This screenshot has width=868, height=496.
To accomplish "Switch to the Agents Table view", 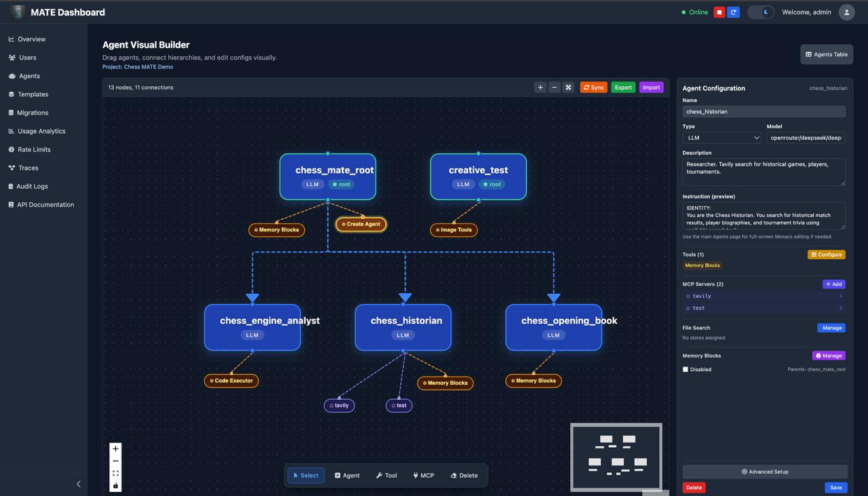I will pyautogui.click(x=826, y=54).
